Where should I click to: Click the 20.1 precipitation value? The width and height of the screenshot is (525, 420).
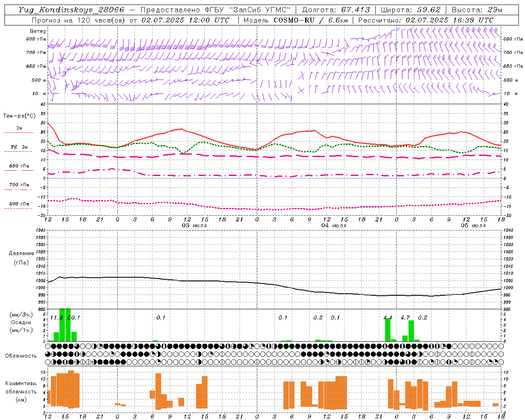pos(73,317)
